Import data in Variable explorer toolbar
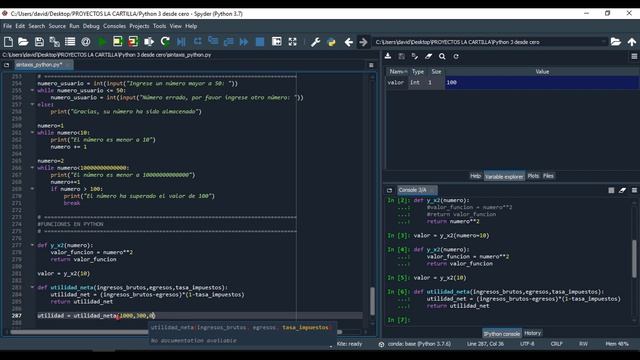Screen dimensions: 640x360 388,56
